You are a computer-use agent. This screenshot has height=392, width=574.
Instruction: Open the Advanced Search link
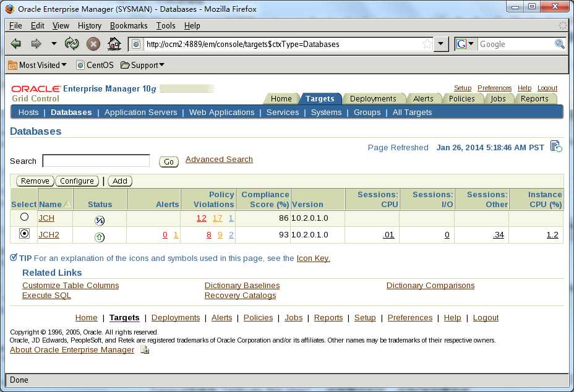[219, 160]
